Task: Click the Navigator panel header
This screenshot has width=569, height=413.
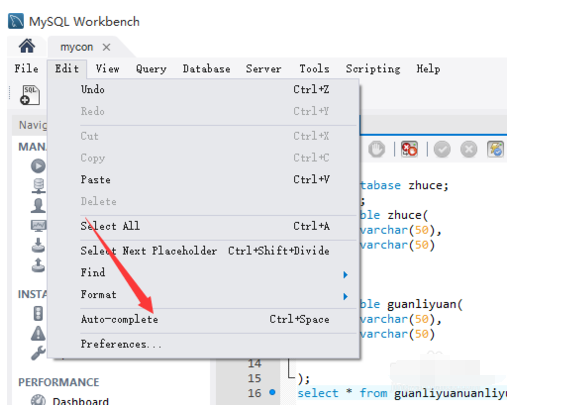Action: coord(30,125)
